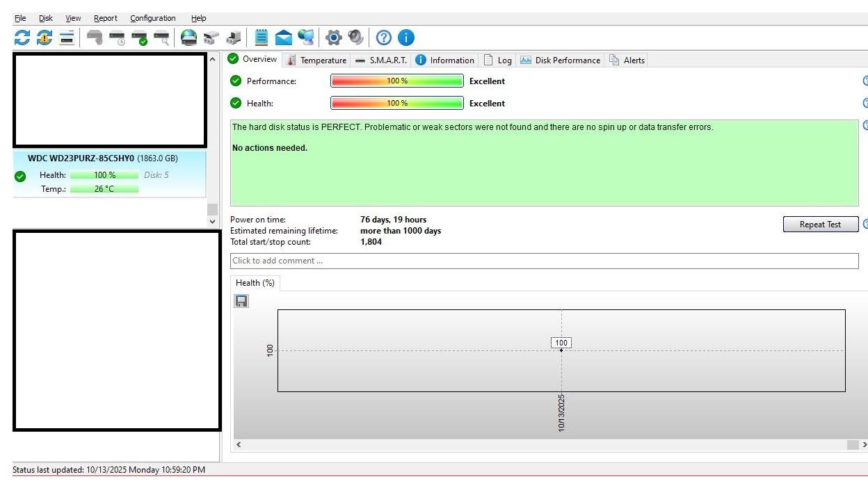This screenshot has width=868, height=488.
Task: Click the blue envelope email icon
Action: [x=283, y=38]
